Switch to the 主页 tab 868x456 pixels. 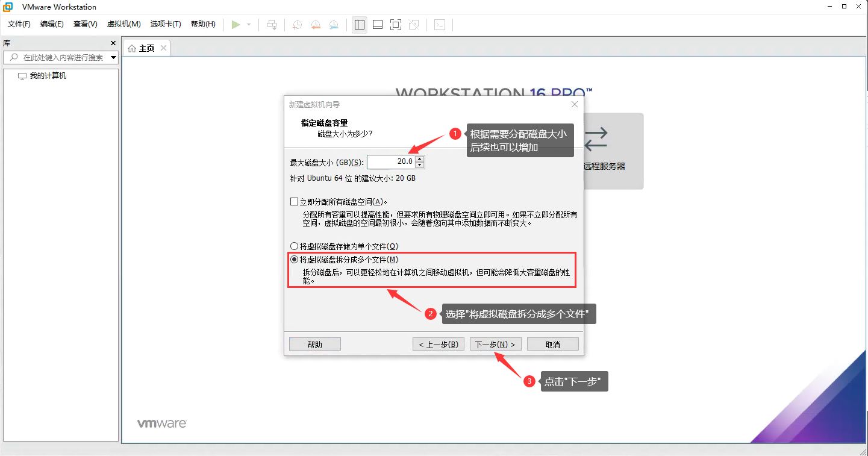(x=146, y=48)
